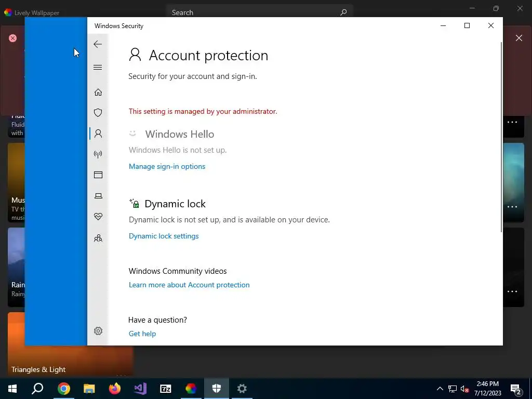This screenshot has height=399, width=532.
Task: Click the Get help link
Action: coord(142,334)
